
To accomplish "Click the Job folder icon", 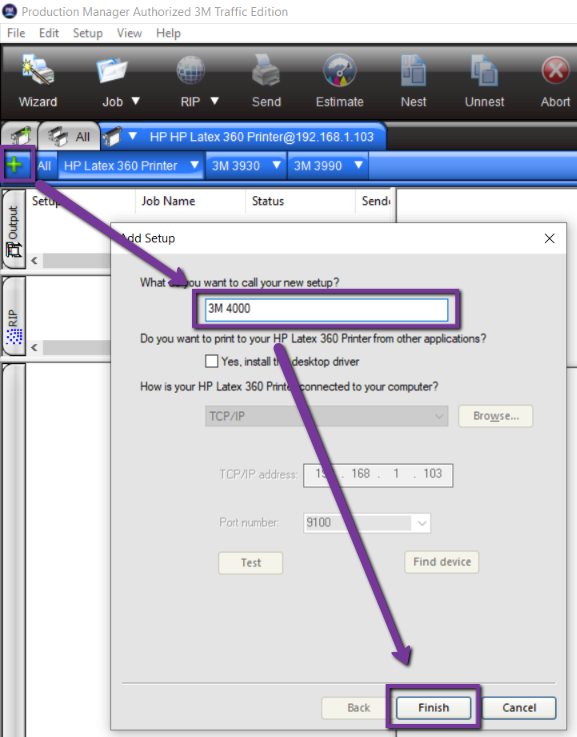I will click(x=112, y=71).
